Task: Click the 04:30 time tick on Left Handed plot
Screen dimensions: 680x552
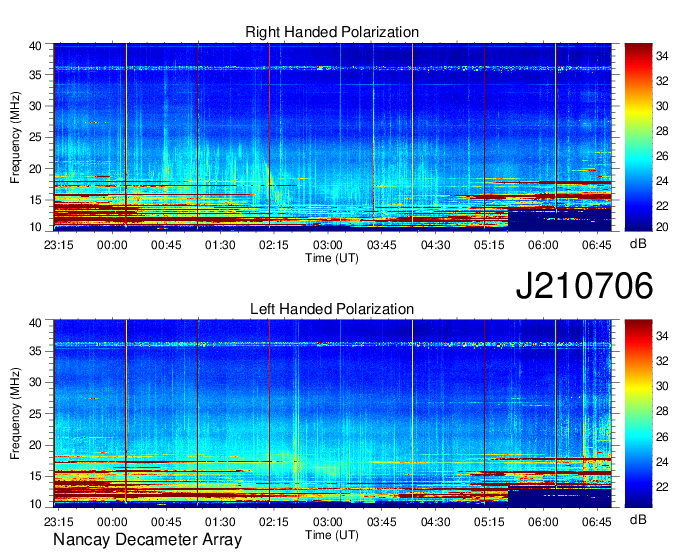Action: click(435, 522)
